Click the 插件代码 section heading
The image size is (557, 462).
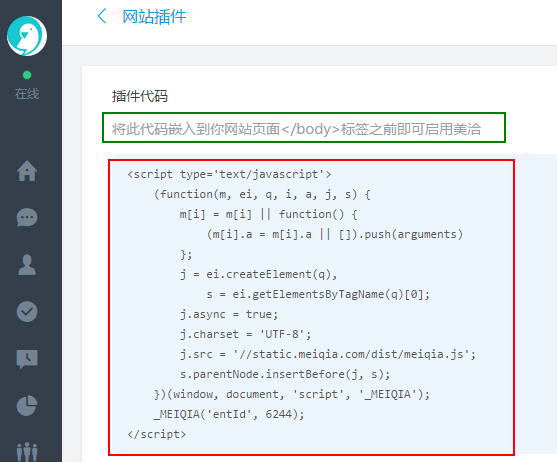(140, 96)
